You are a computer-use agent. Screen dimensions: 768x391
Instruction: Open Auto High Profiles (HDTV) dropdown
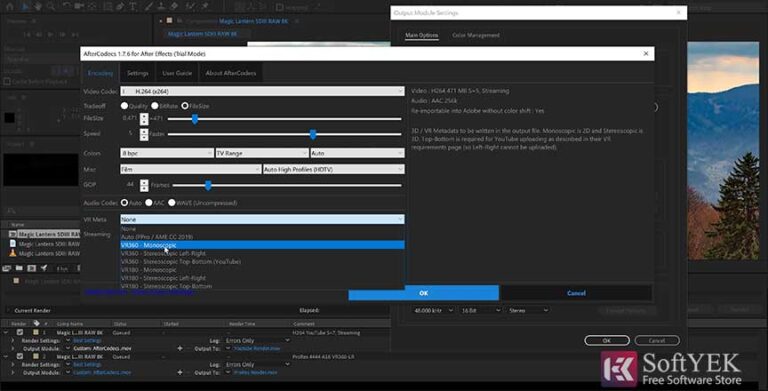334,169
